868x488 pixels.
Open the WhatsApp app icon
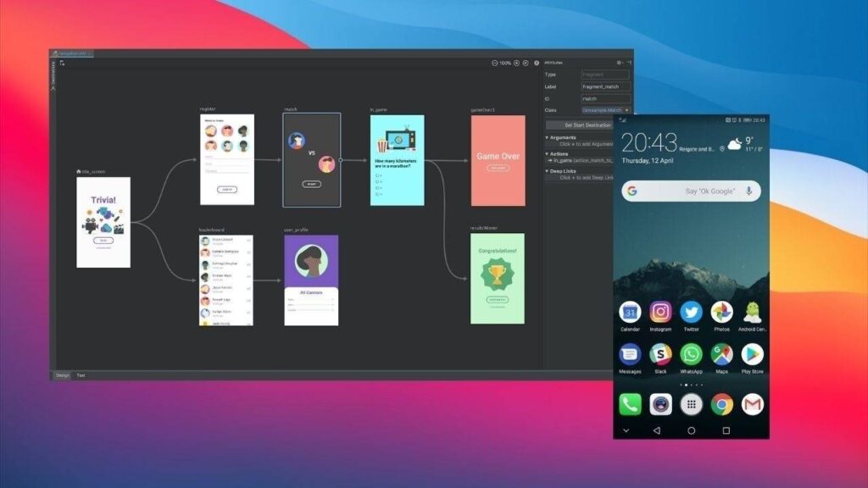[691, 355]
